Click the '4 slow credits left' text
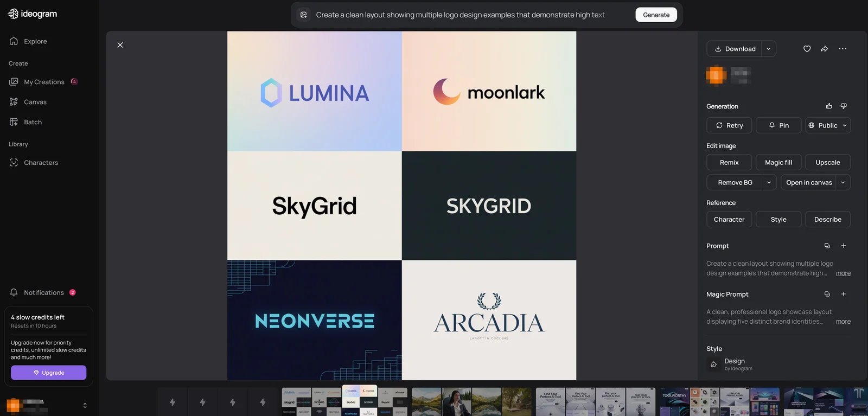The height and width of the screenshot is (416, 868). click(37, 317)
